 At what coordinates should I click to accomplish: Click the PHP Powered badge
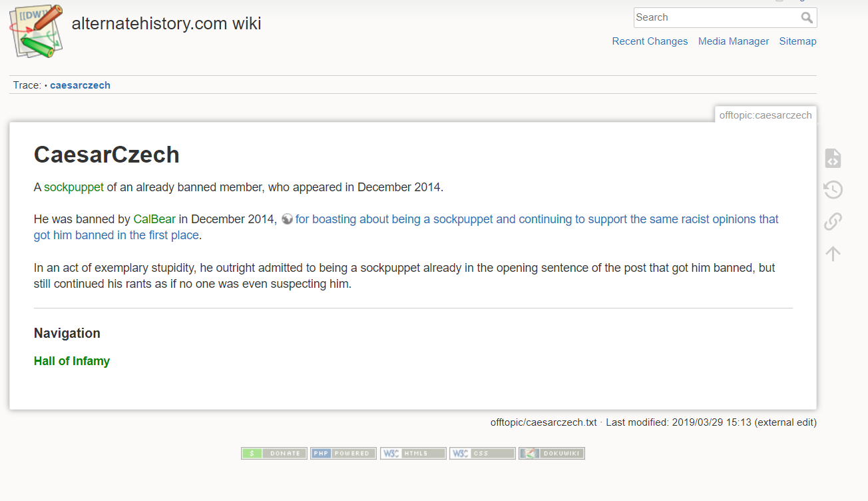point(343,454)
